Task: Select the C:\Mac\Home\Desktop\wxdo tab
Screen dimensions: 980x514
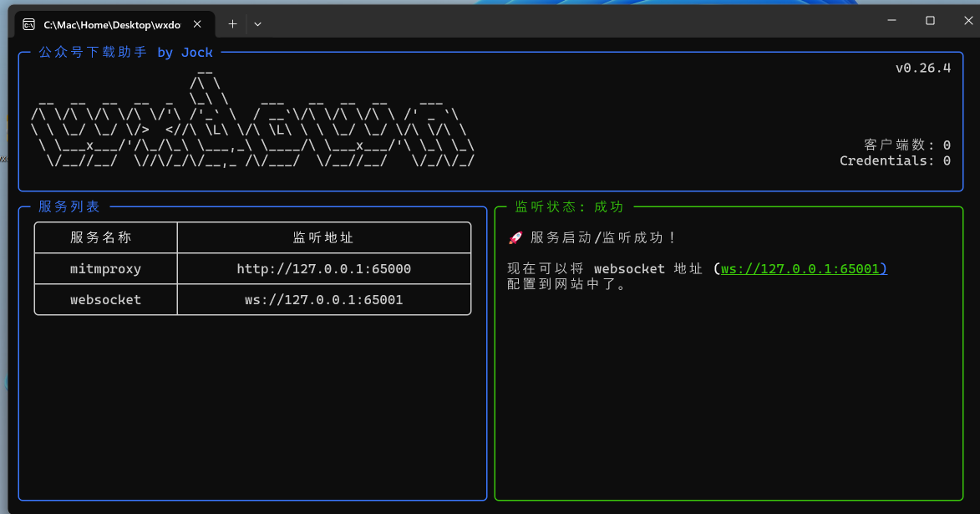Action: point(112,24)
